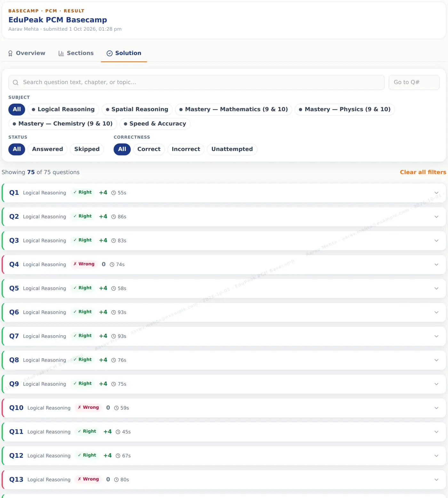448x498 pixels.
Task: Click the search magnifier icon
Action: (x=15, y=83)
